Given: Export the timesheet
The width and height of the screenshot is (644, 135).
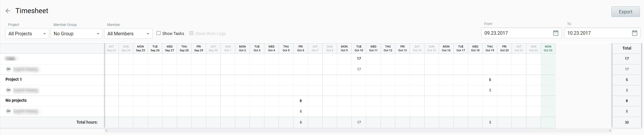Looking at the screenshot, I should 625,12.
